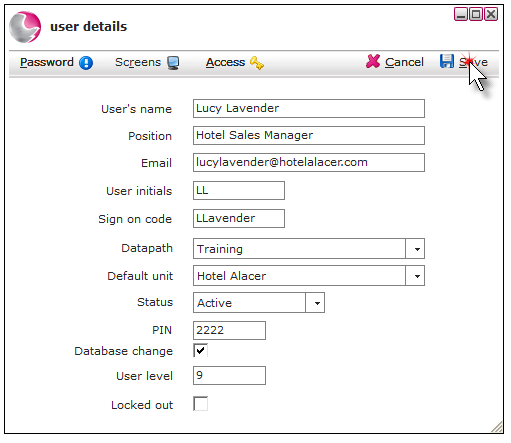Click the blue Password info icon
The image size is (511, 443).
pyautogui.click(x=86, y=63)
